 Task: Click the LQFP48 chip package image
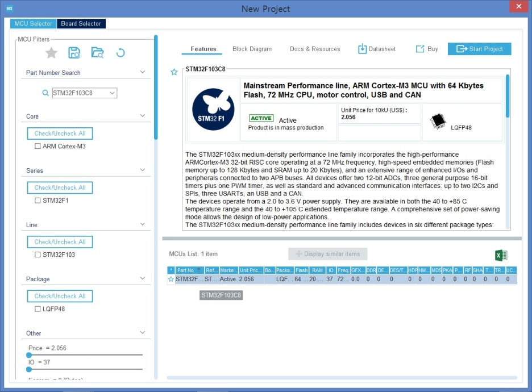click(438, 122)
